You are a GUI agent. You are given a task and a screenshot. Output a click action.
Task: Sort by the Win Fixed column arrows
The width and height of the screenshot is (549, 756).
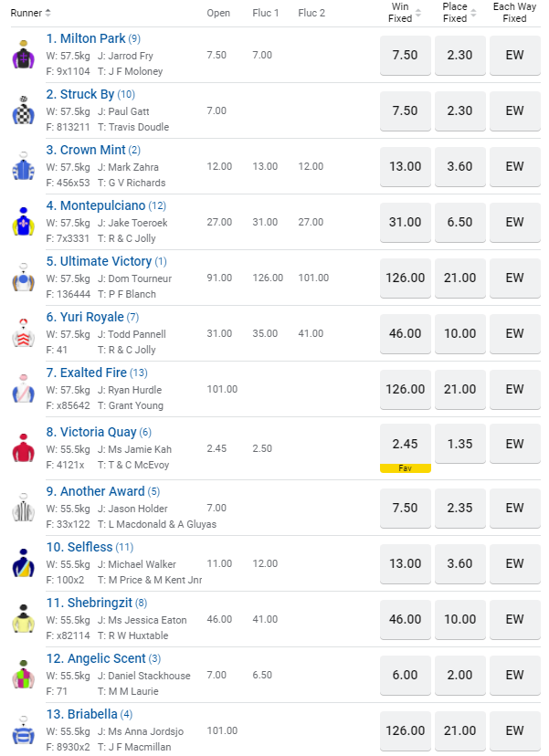(x=418, y=13)
